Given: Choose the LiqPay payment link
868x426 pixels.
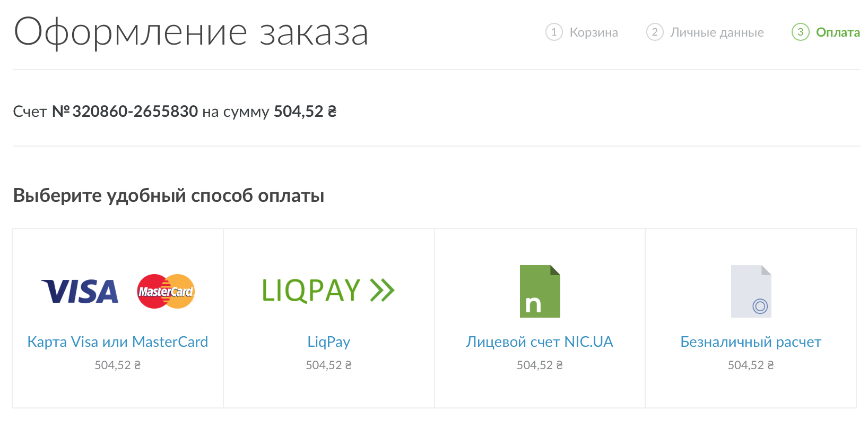Looking at the screenshot, I should coord(328,342).
